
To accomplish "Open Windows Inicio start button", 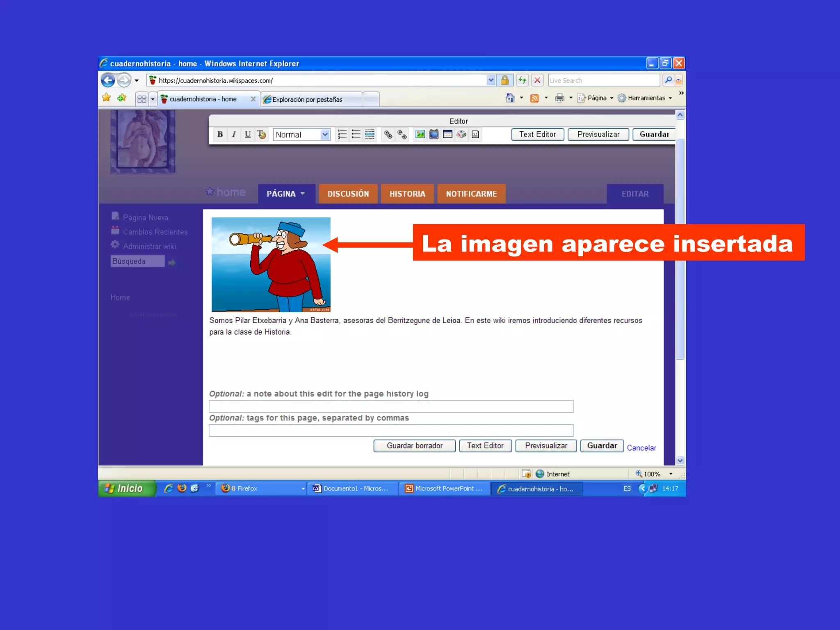I will point(127,488).
